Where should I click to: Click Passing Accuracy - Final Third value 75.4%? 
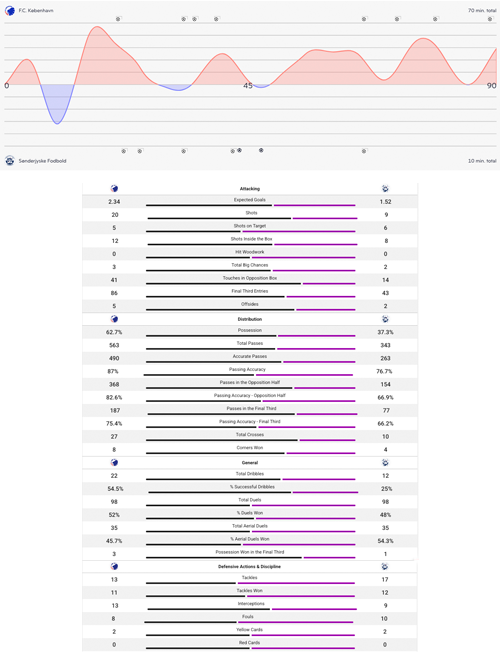pos(114,423)
